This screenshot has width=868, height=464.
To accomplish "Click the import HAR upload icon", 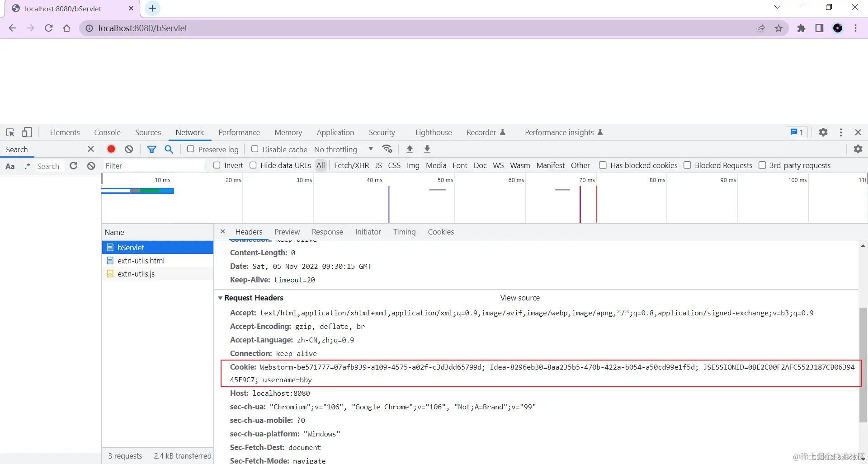I will [x=410, y=149].
